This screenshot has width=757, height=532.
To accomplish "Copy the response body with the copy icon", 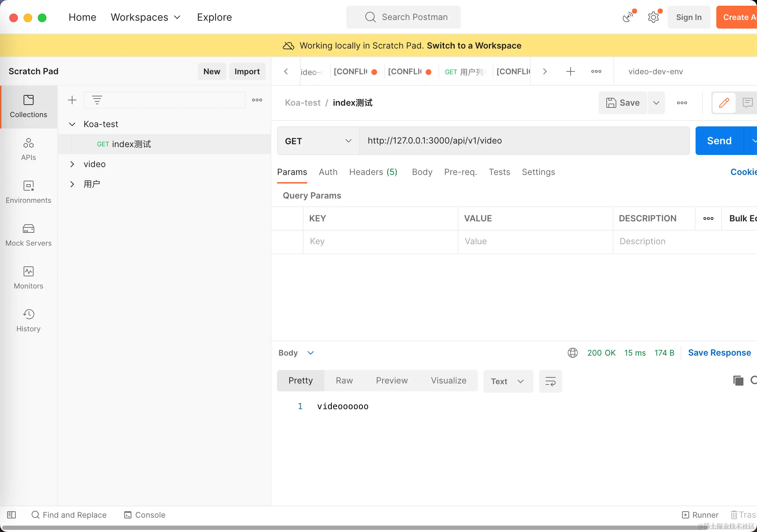I will coord(738,381).
